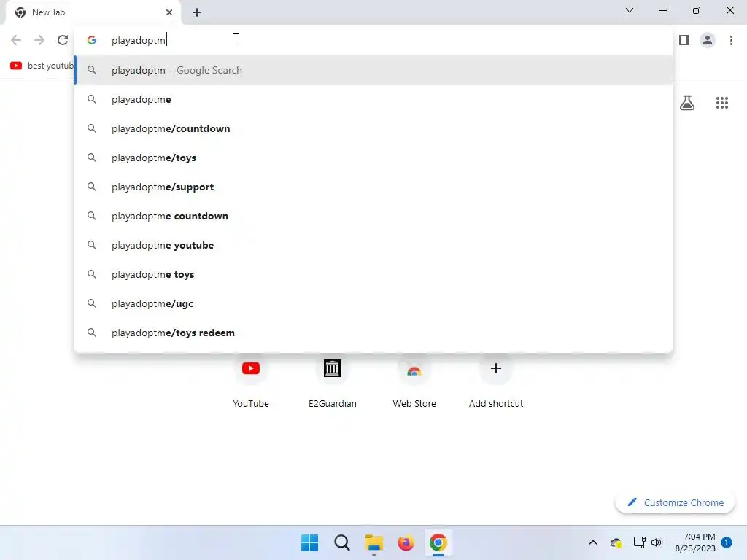
Task: Open the Search Labs flask icon
Action: point(687,103)
